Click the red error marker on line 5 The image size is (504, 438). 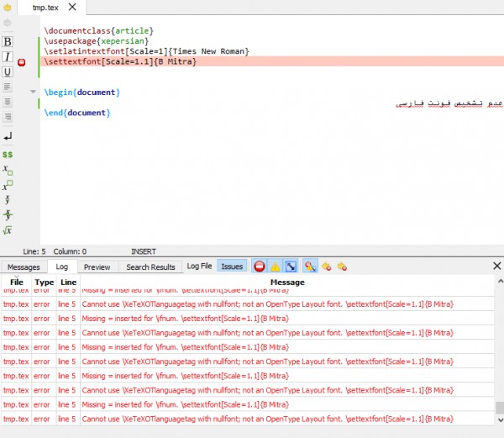pos(22,62)
